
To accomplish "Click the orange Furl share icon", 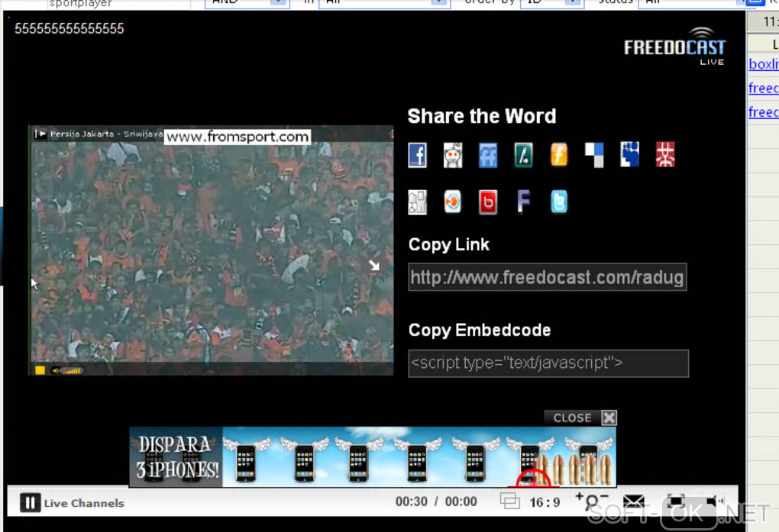I will point(559,155).
